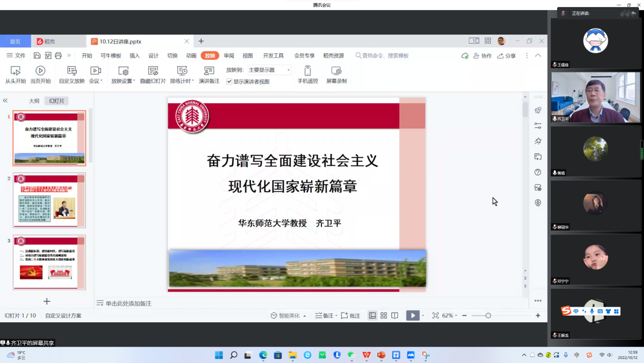The image size is (644, 363).
Task: Open the 放映到 display dropdown
Action: click(x=269, y=70)
